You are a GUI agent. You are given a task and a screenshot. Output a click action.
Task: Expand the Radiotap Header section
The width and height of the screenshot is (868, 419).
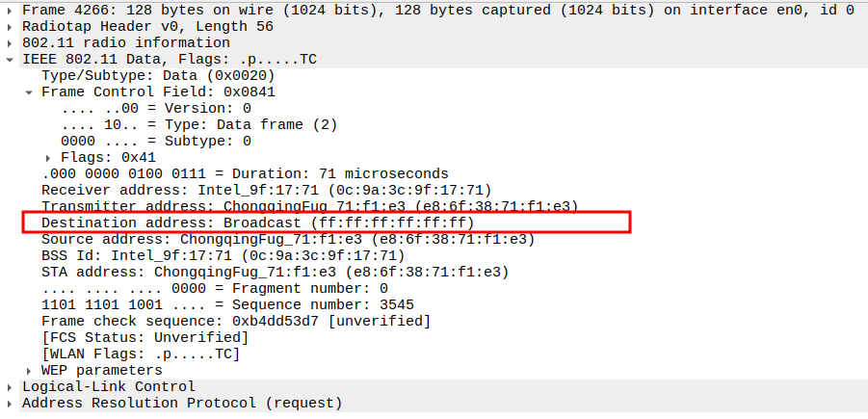click(11, 27)
